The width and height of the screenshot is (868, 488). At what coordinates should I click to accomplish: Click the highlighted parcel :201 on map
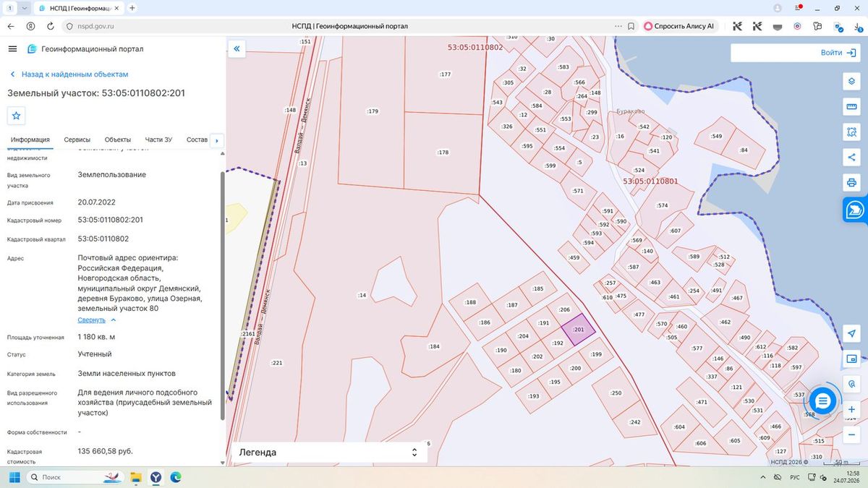tap(579, 330)
